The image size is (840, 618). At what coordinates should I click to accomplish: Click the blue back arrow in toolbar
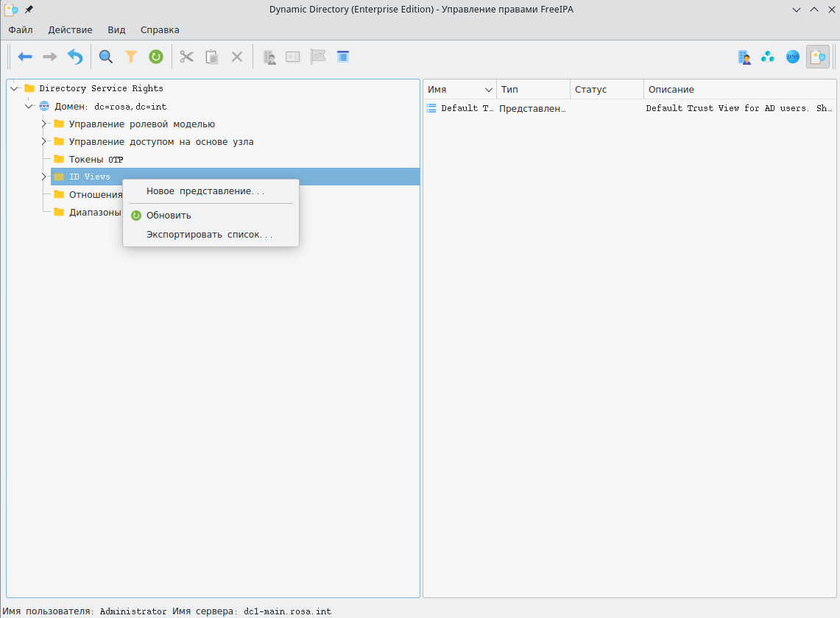click(x=25, y=57)
